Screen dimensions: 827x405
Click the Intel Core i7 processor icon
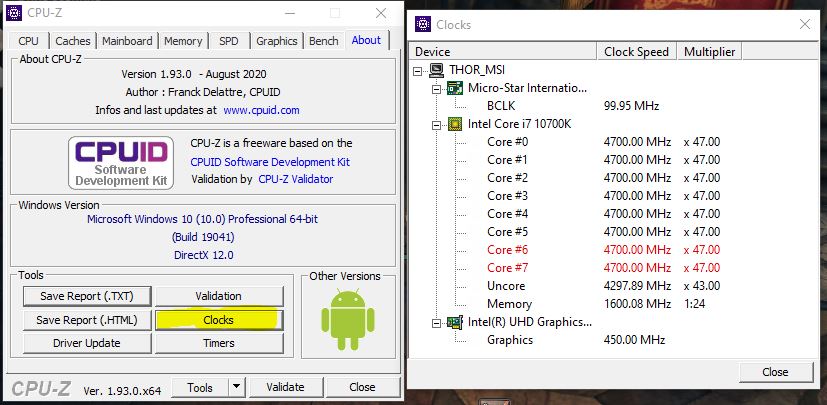tap(455, 124)
